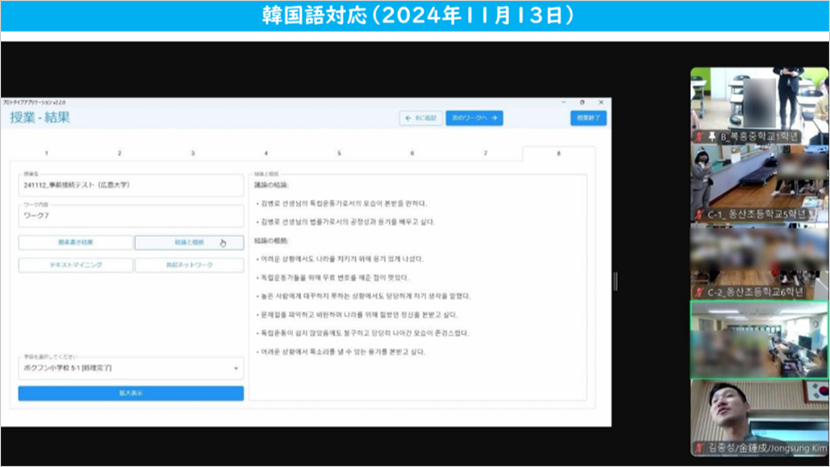
Task: Click the 授業終了 end-class button
Action: pyautogui.click(x=589, y=118)
